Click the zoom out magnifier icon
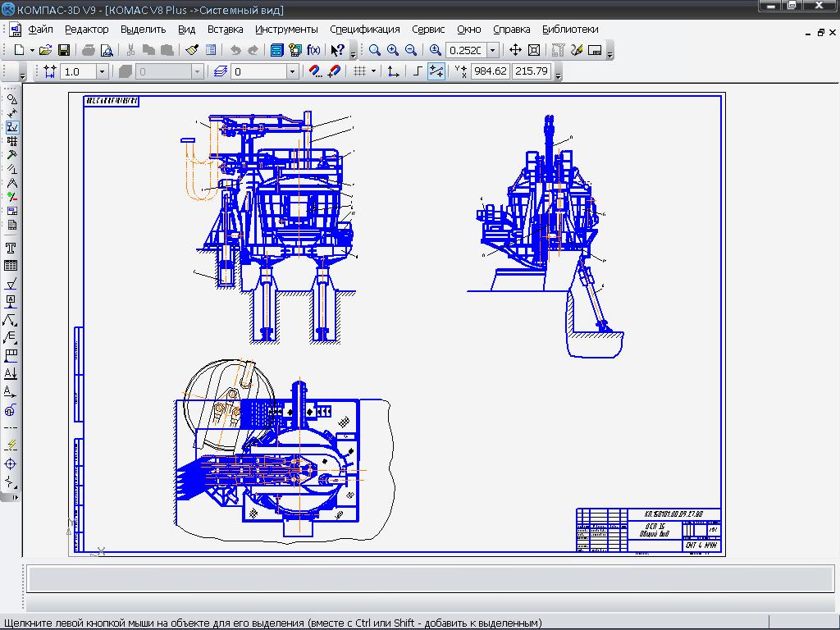840x630 pixels. 411,50
